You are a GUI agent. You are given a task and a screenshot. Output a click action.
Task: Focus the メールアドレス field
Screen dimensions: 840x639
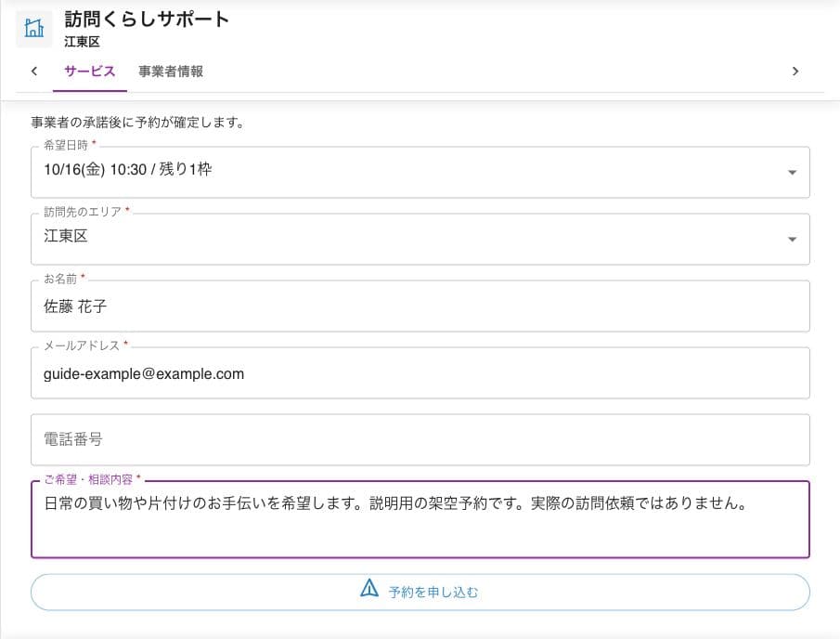(x=420, y=373)
